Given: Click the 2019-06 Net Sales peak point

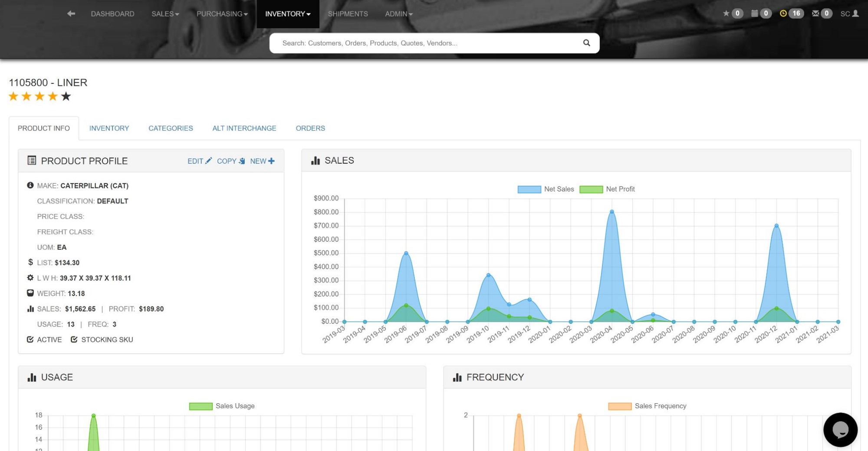Looking at the screenshot, I should pos(406,253).
